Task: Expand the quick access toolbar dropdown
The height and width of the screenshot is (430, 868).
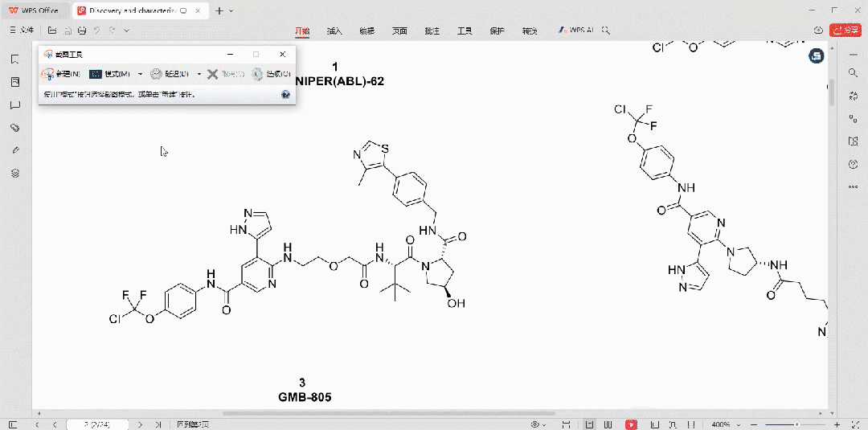Action: pos(126,31)
